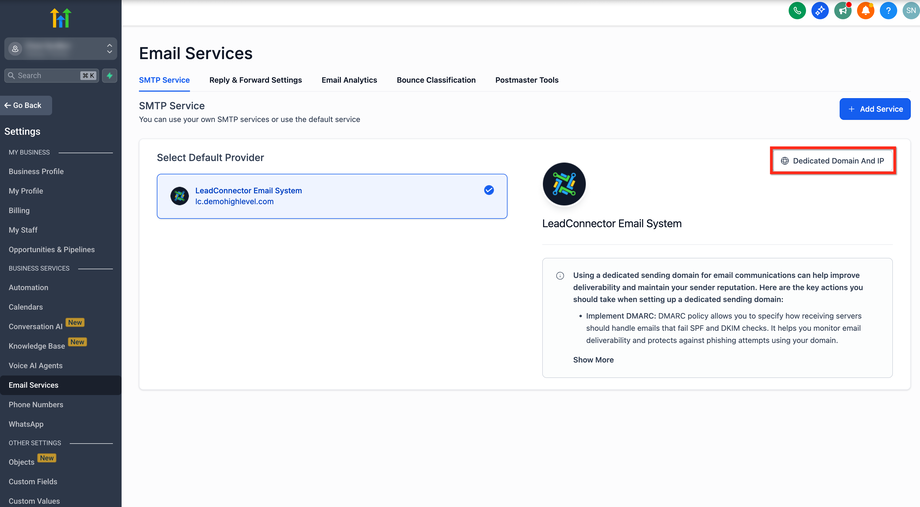This screenshot has width=920, height=507.
Task: Open the SN user profile avatar
Action: [x=909, y=11]
